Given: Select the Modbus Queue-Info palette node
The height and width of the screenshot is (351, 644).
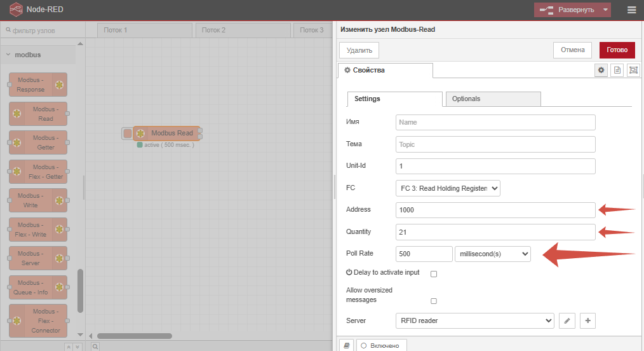Looking at the screenshot, I should 38,287.
